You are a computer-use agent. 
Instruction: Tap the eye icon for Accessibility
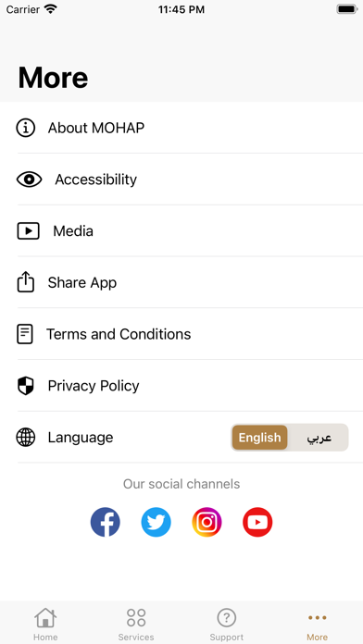click(x=30, y=180)
